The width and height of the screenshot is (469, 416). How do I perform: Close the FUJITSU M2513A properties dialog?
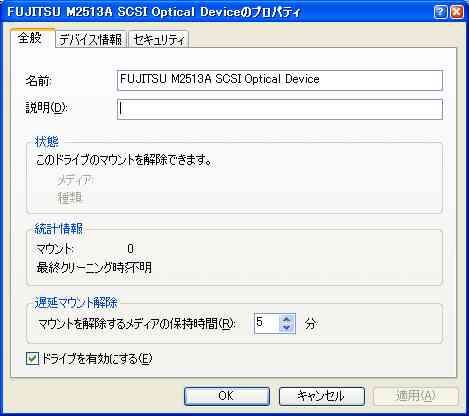456,12
